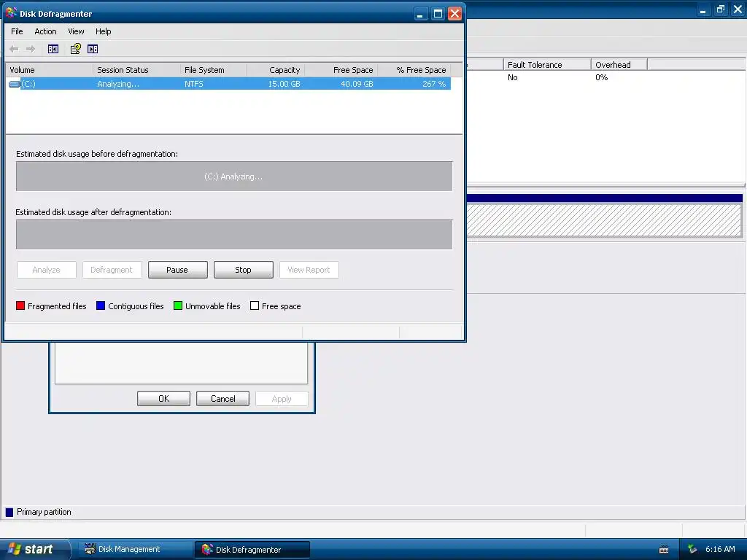
Task: Click Overhead column header in Disk Management
Action: 619,65
